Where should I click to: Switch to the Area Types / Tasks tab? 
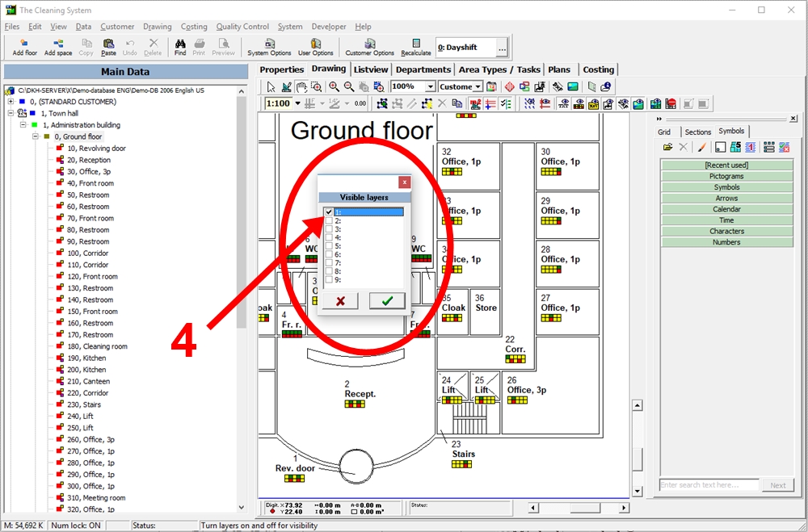click(x=499, y=69)
